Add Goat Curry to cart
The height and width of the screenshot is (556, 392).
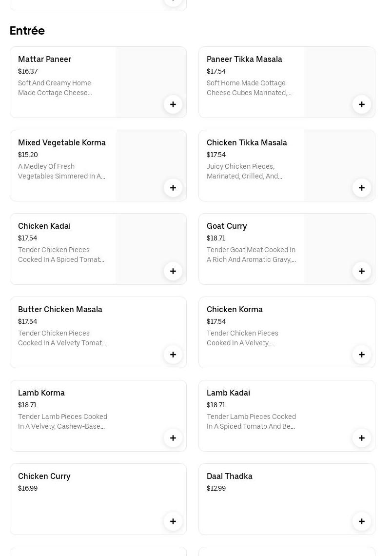click(362, 271)
